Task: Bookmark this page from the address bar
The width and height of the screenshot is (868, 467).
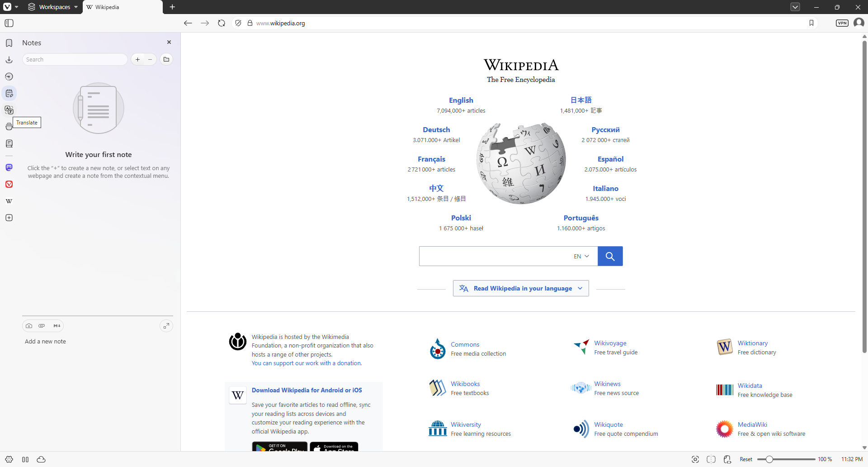Action: pyautogui.click(x=811, y=23)
